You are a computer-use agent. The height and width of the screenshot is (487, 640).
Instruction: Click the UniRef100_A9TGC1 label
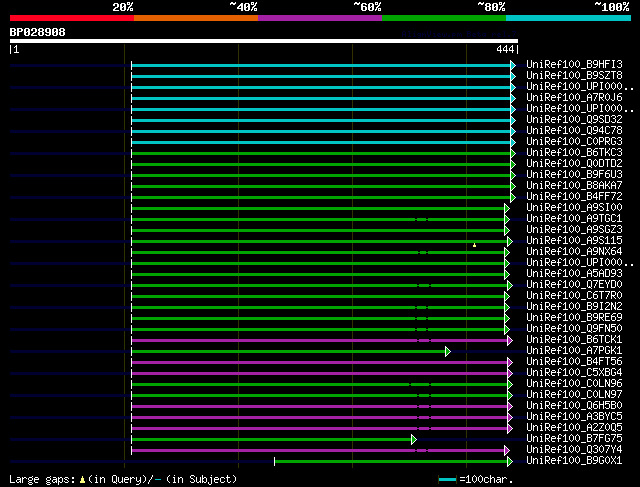click(x=574, y=219)
